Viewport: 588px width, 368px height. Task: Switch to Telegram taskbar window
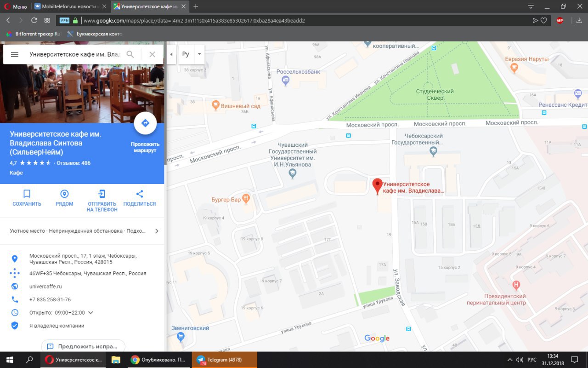pos(224,360)
